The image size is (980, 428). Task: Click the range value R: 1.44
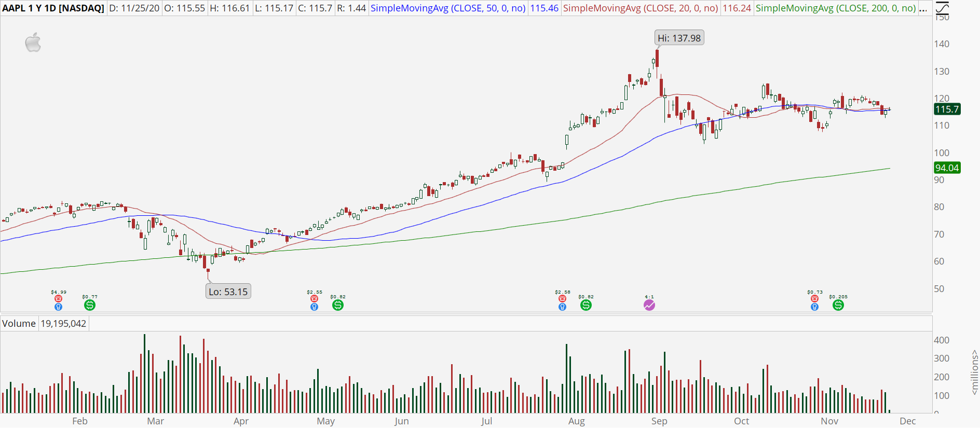[x=351, y=8]
